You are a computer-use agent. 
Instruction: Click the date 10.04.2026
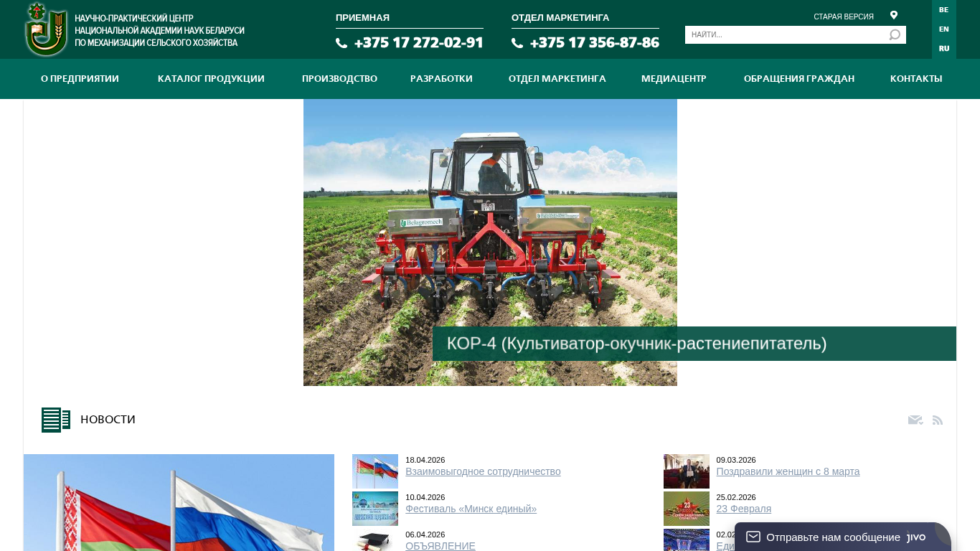(425, 497)
